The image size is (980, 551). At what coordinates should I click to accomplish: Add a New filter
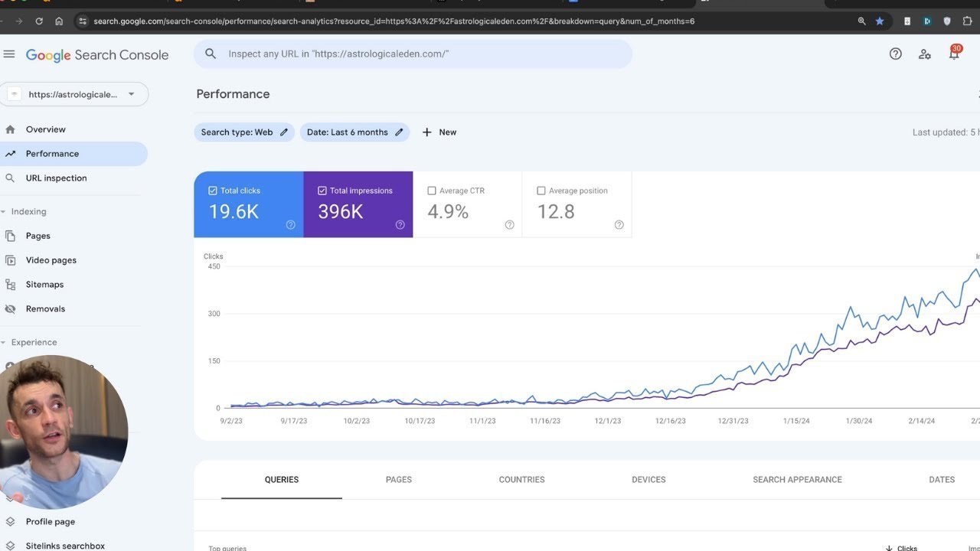click(x=439, y=132)
